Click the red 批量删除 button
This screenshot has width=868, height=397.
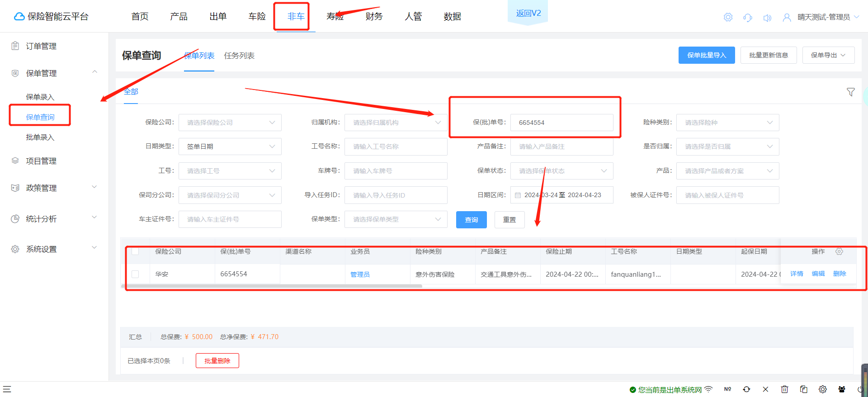click(217, 361)
